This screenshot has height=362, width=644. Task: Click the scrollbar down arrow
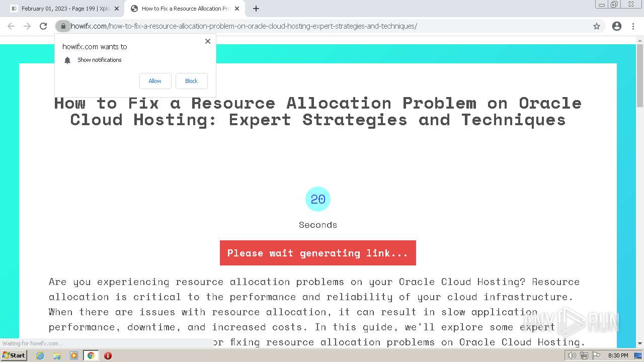640,344
